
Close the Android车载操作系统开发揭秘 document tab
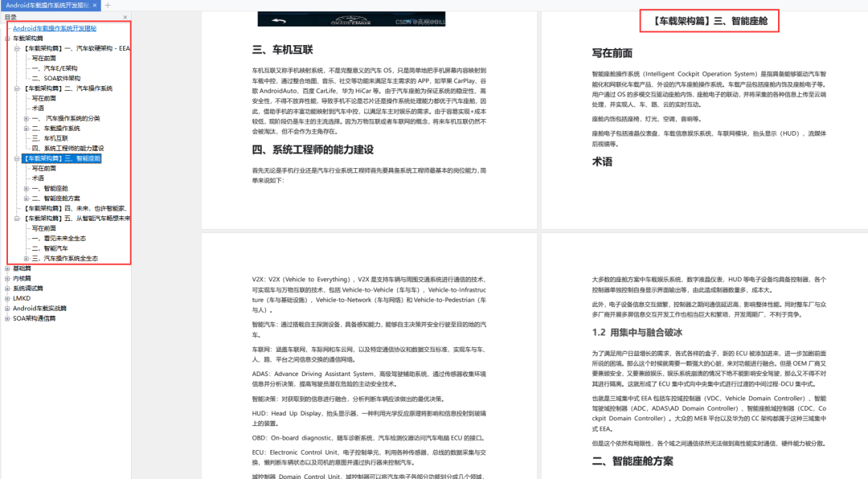pos(95,5)
